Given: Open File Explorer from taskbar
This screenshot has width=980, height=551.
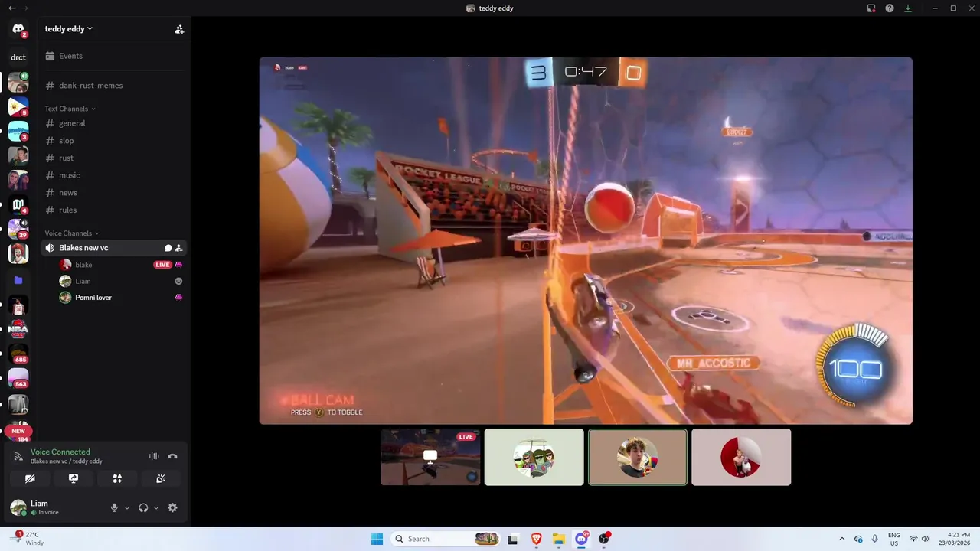Looking at the screenshot, I should coord(559,539).
